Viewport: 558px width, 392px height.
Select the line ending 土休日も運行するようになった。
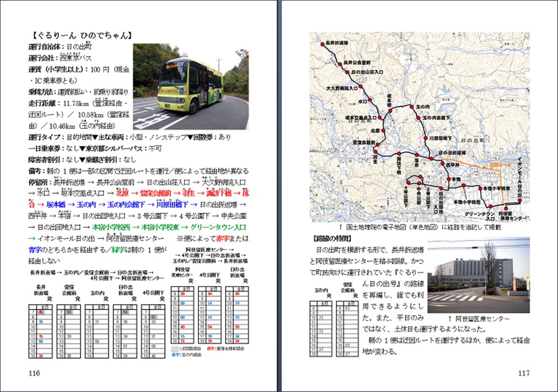[424, 329]
